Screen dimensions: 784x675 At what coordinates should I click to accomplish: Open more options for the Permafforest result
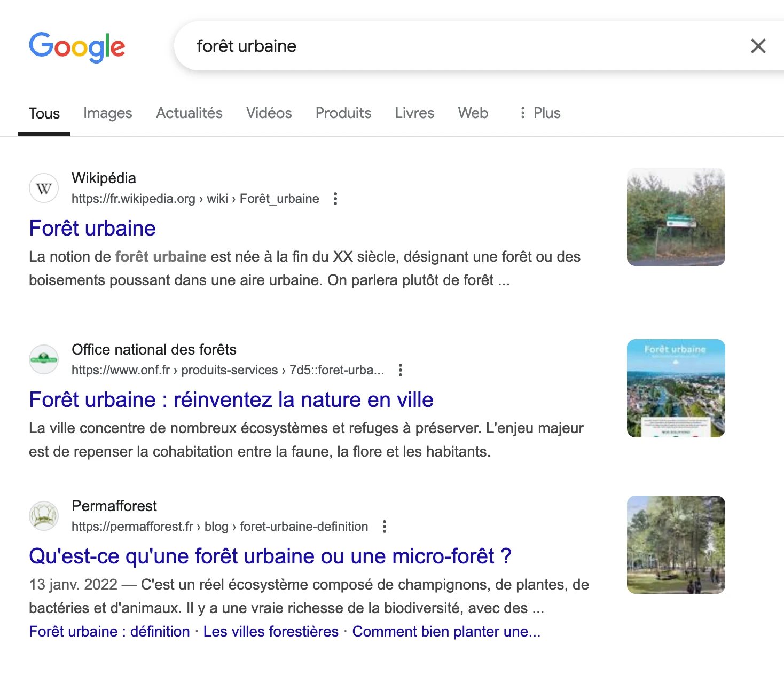[385, 527]
